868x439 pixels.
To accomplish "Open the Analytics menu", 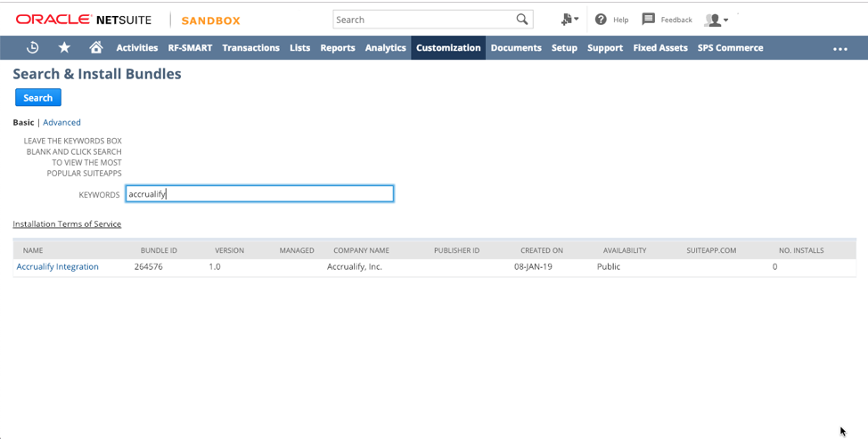I will pos(385,47).
